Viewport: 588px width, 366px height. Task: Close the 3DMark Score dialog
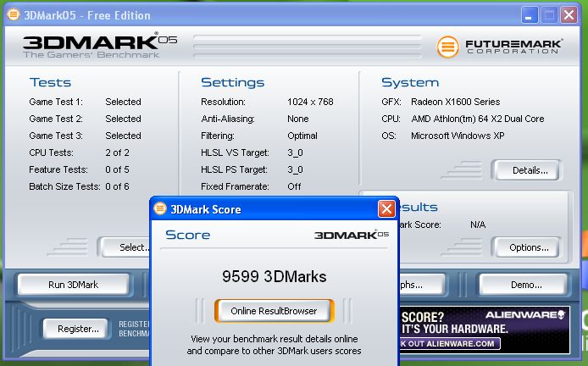(x=386, y=209)
